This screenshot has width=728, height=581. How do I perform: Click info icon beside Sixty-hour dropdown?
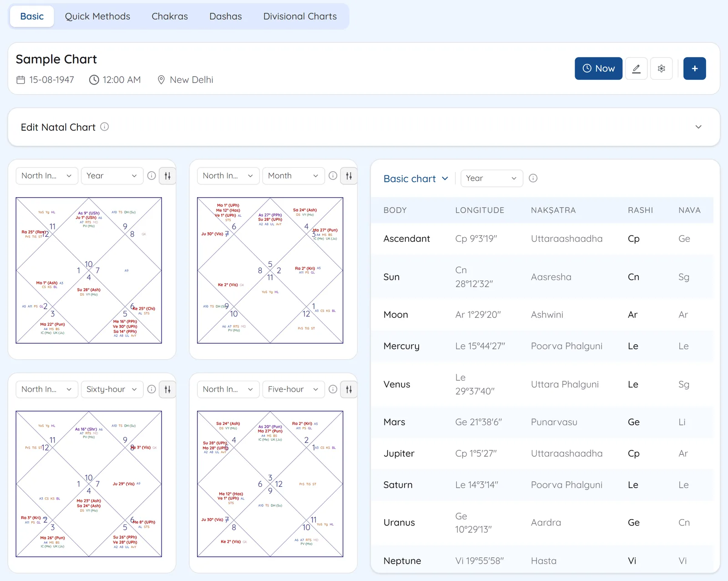click(152, 389)
